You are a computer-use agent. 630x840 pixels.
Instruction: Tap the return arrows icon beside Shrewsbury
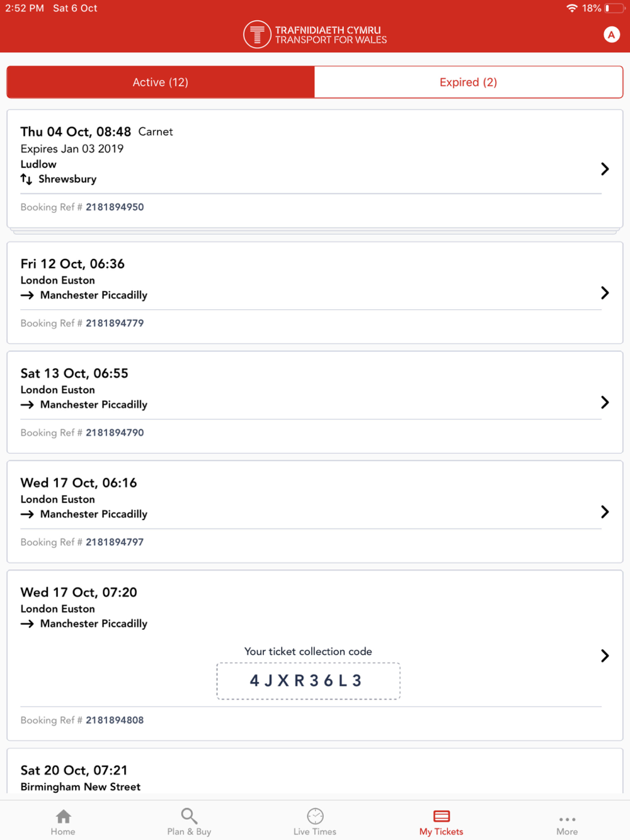(x=26, y=179)
